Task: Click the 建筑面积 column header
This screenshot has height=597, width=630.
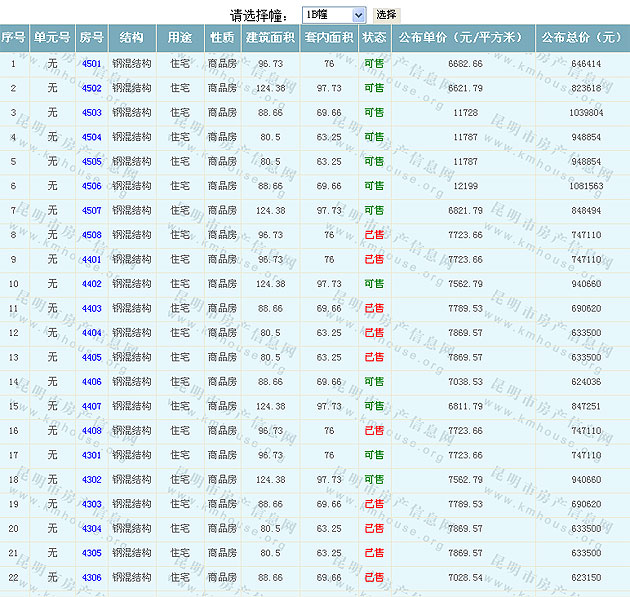Action: pyautogui.click(x=270, y=38)
